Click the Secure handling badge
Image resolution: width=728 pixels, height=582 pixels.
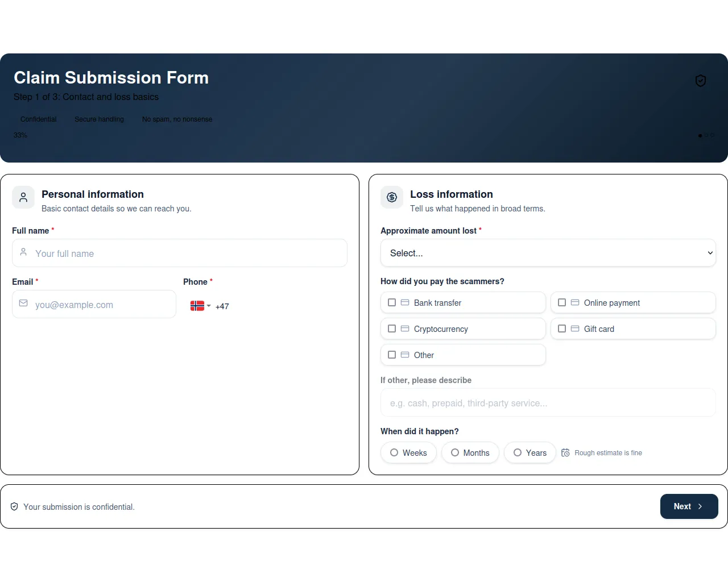tap(99, 119)
